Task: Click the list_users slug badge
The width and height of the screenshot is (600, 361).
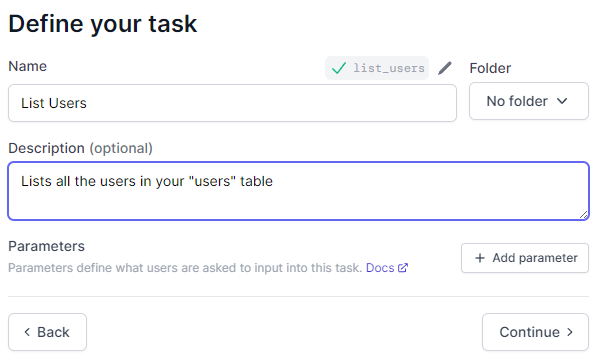Action: (x=377, y=68)
